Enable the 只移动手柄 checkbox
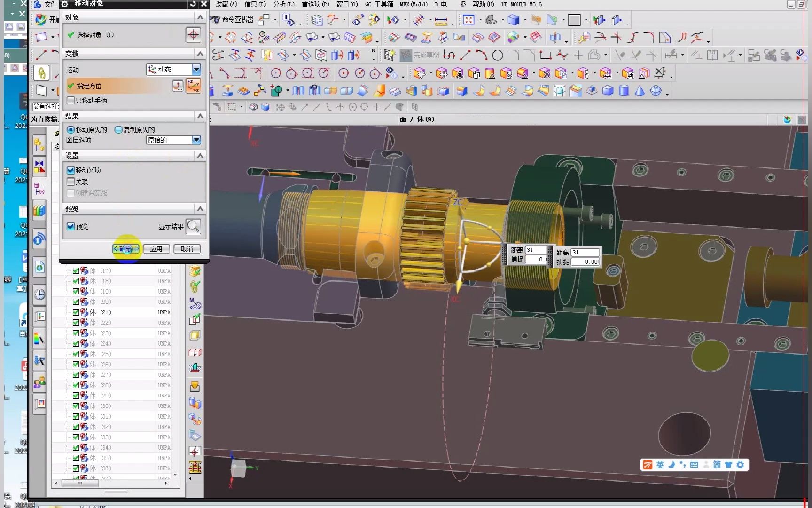 click(71, 100)
